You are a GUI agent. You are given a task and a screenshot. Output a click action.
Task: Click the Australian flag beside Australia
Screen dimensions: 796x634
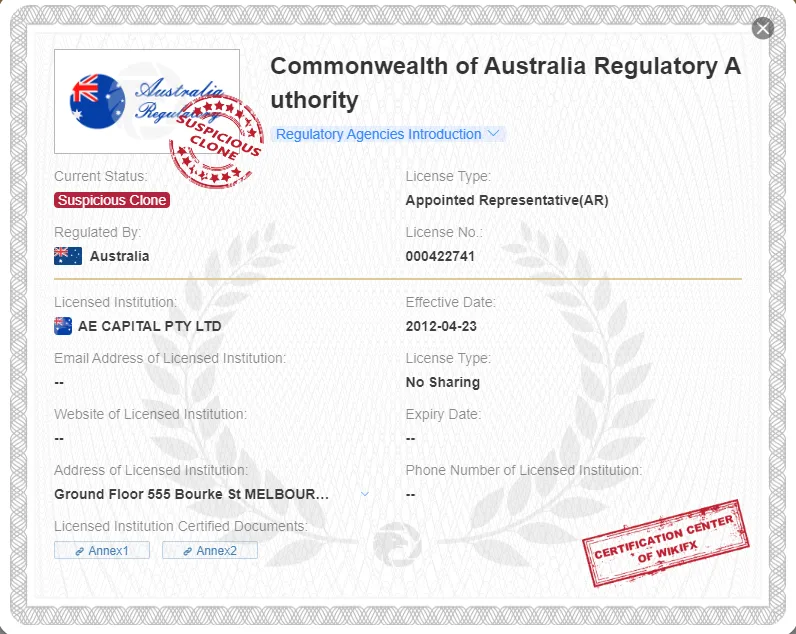(68, 256)
